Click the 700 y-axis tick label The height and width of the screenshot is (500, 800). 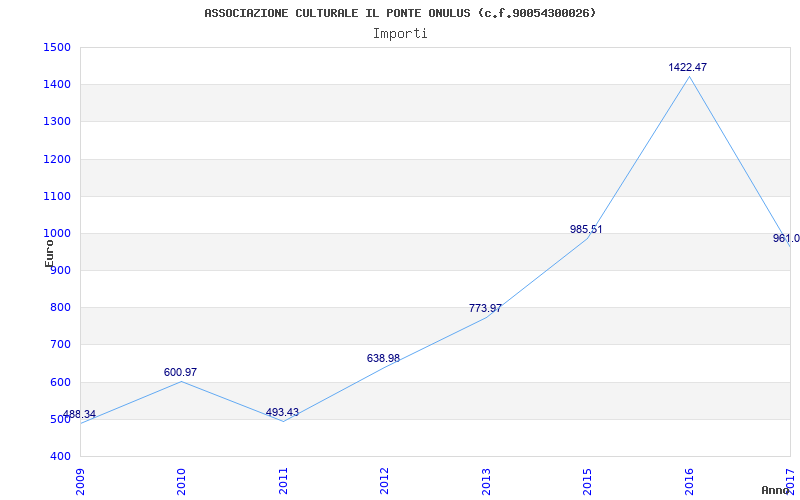point(60,345)
